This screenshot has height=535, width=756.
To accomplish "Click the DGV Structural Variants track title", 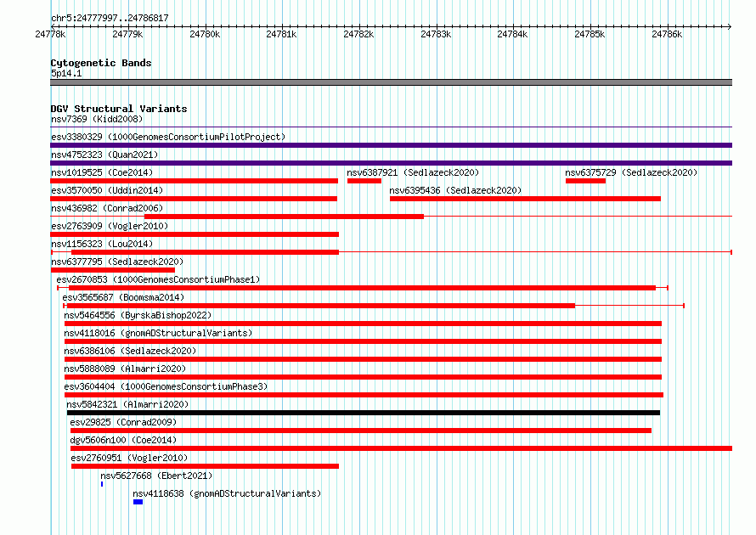I will tap(119, 109).
